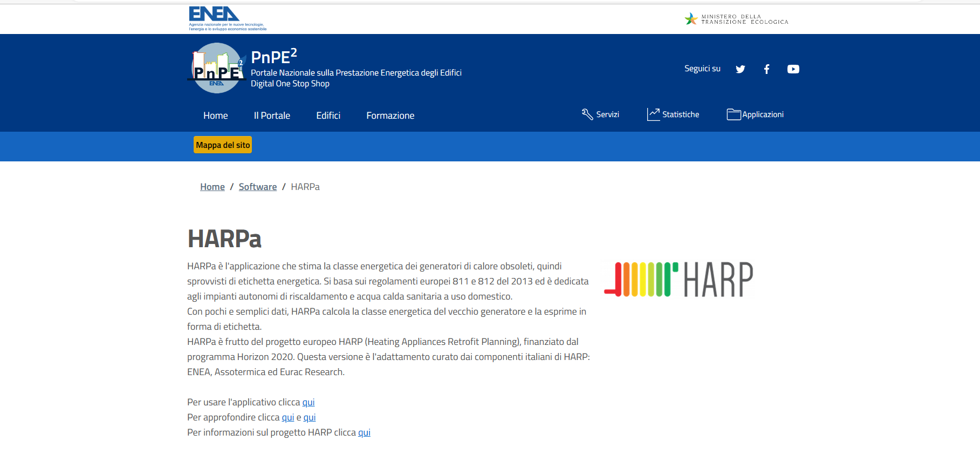Click the HARP project logo image
This screenshot has height=455, width=980.
(679, 279)
